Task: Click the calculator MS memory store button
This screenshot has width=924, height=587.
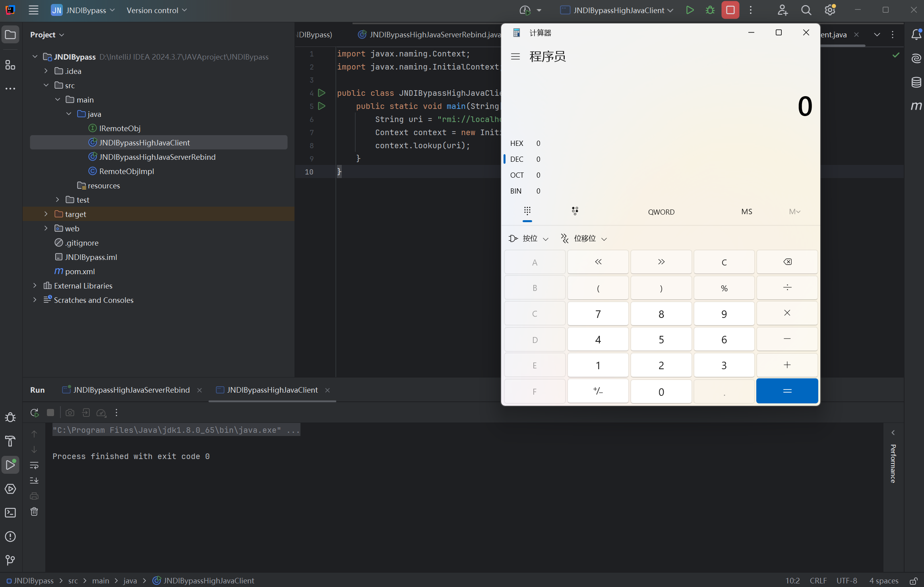Action: tap(747, 212)
